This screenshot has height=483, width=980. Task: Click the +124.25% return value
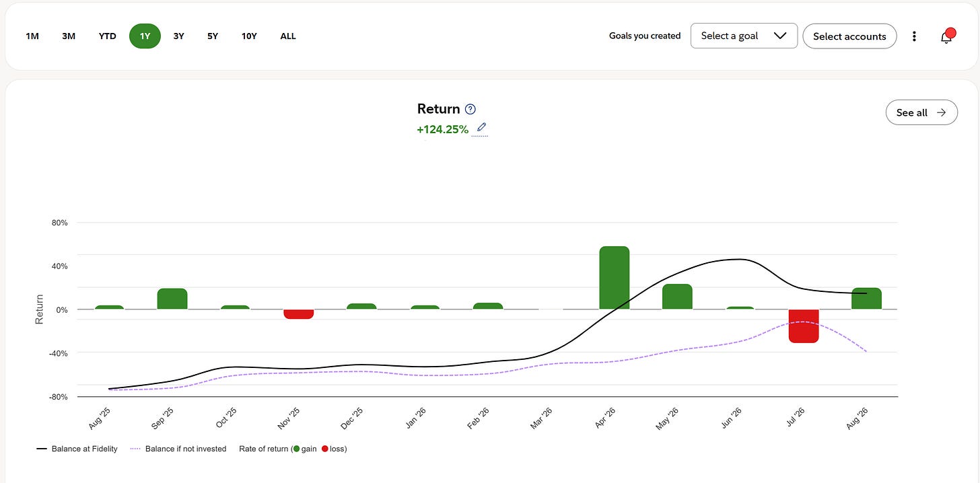tap(443, 129)
